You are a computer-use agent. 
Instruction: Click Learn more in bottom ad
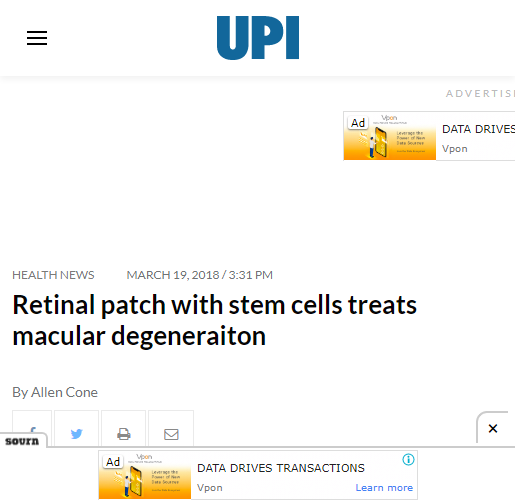tap(384, 488)
